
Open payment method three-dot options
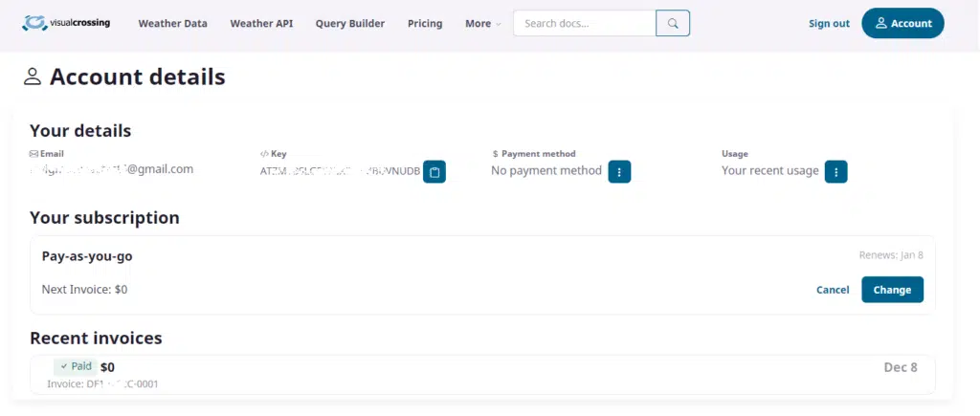pyautogui.click(x=619, y=172)
